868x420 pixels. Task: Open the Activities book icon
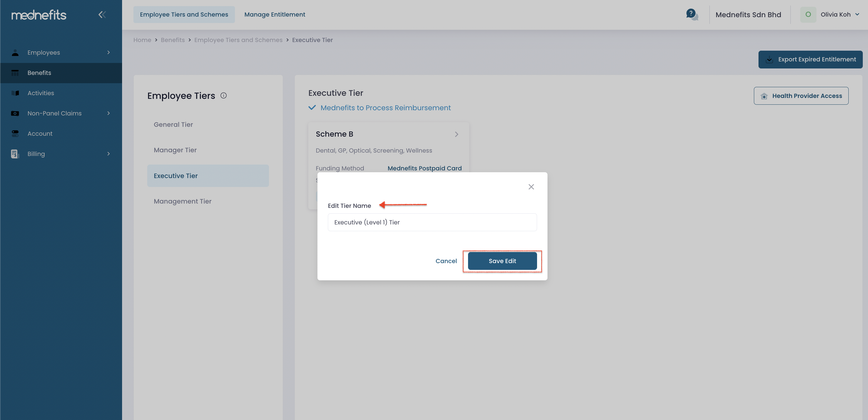coord(16,93)
